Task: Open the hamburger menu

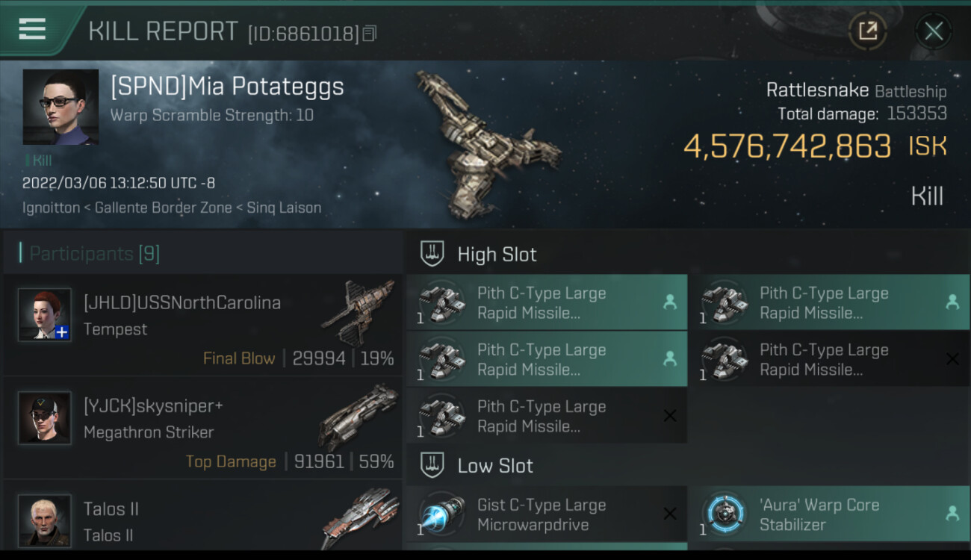Action: point(32,29)
